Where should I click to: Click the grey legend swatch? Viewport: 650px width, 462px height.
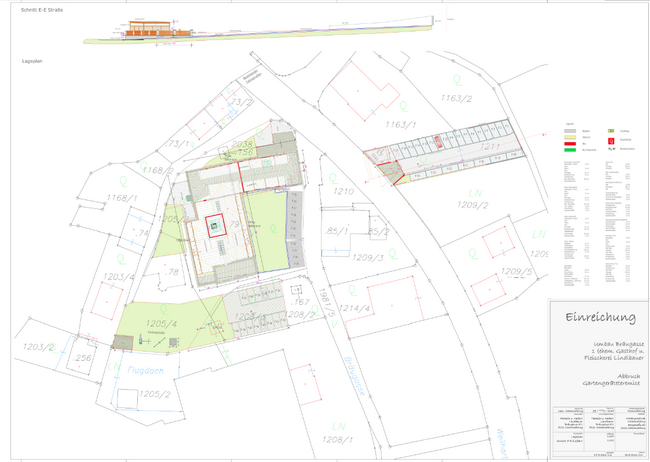point(570,131)
